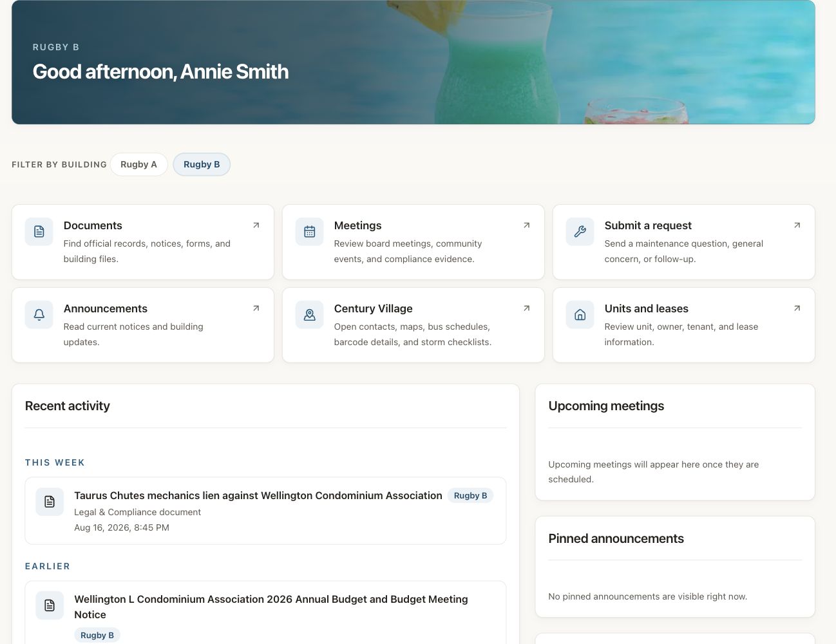Open the Meetings card arrow icon
The image size is (836, 644).
coord(527,225)
